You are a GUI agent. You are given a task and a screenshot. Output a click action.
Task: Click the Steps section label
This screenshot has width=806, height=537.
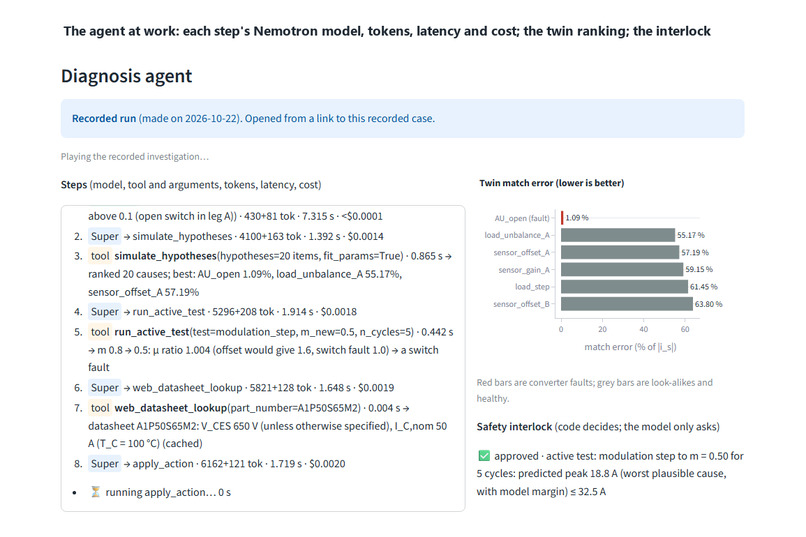74,184
